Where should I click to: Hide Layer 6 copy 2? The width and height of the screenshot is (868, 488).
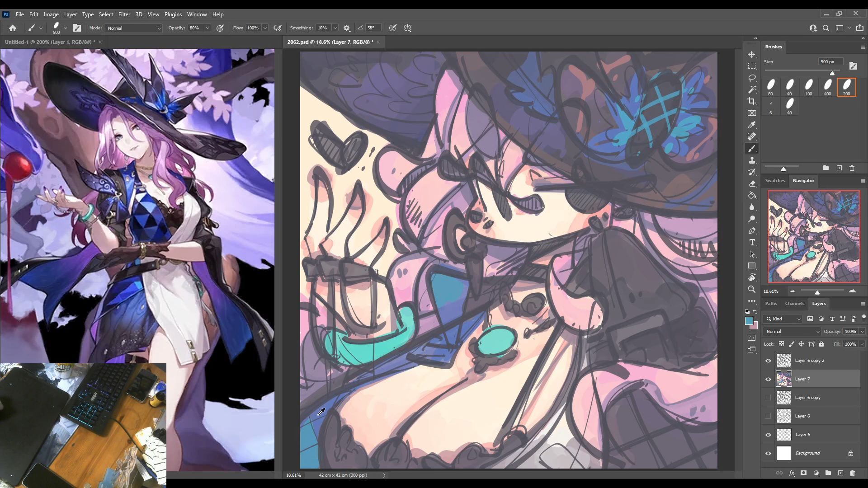click(x=768, y=361)
